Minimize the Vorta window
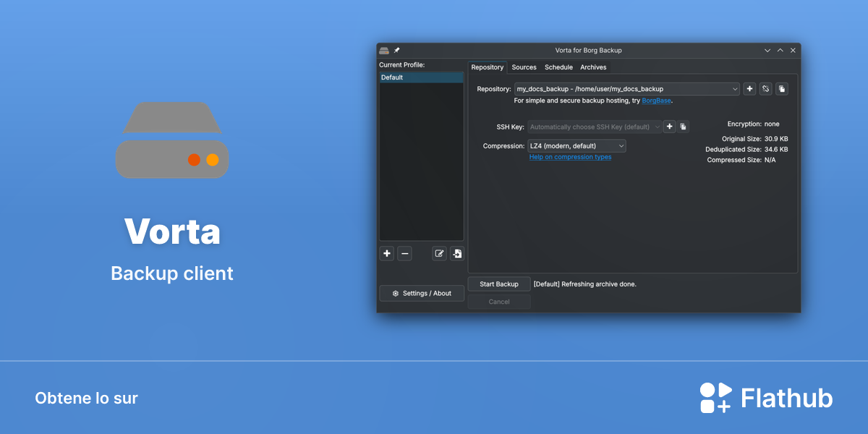 coord(767,50)
